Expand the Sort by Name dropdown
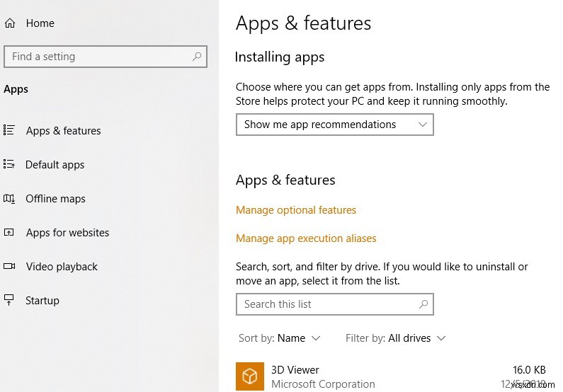563x392 pixels. [279, 338]
